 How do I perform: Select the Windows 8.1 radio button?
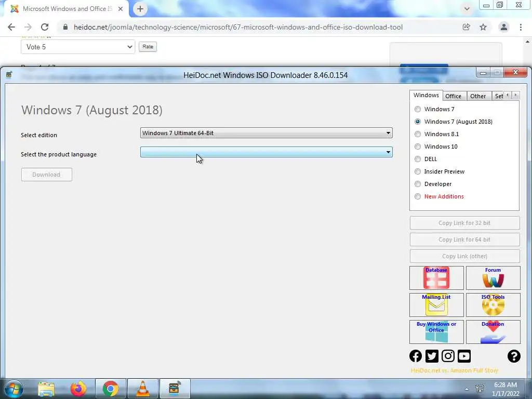click(418, 134)
